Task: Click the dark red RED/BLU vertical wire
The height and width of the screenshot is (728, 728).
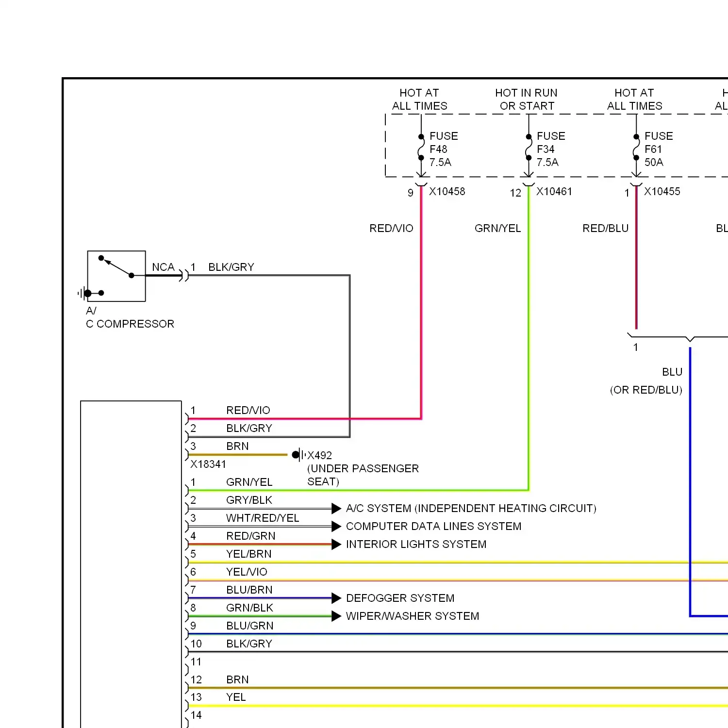Action: click(636, 257)
